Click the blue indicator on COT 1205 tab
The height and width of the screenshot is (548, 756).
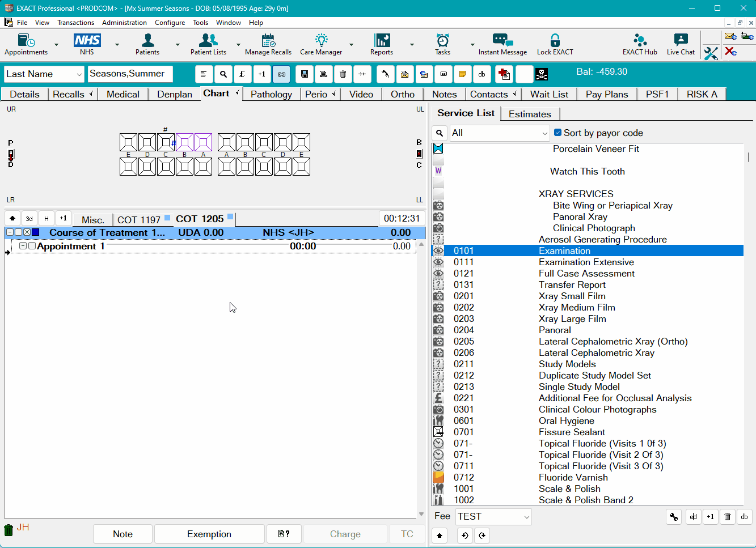point(230,216)
